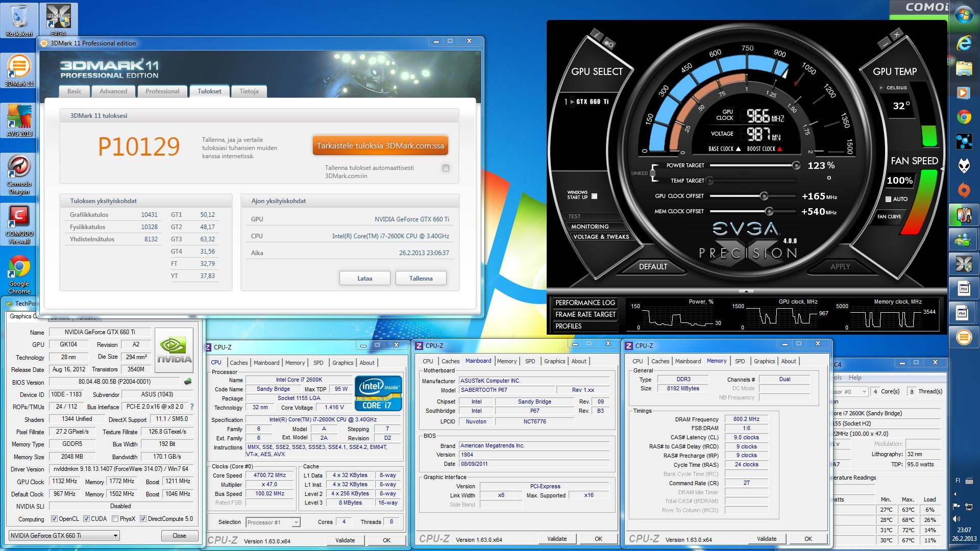Click the show desktop strip at taskbar end

click(x=964, y=547)
